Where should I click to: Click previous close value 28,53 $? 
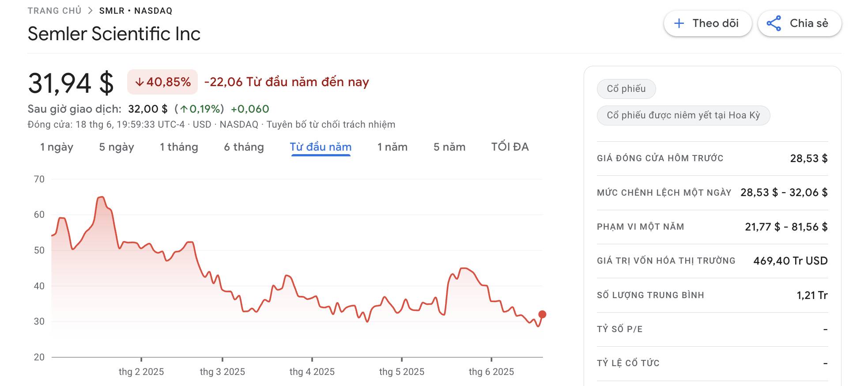coord(809,158)
